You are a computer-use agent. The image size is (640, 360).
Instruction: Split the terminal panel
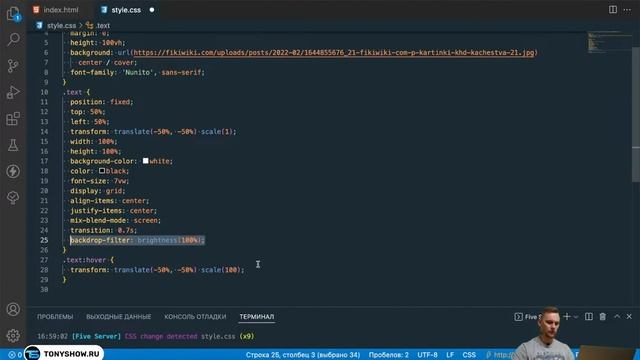(589, 316)
